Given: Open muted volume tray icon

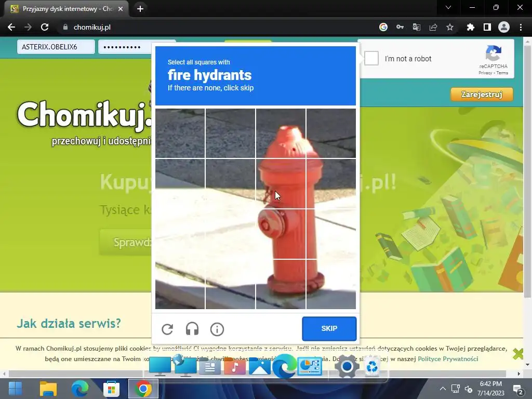Looking at the screenshot, I should [x=469, y=389].
